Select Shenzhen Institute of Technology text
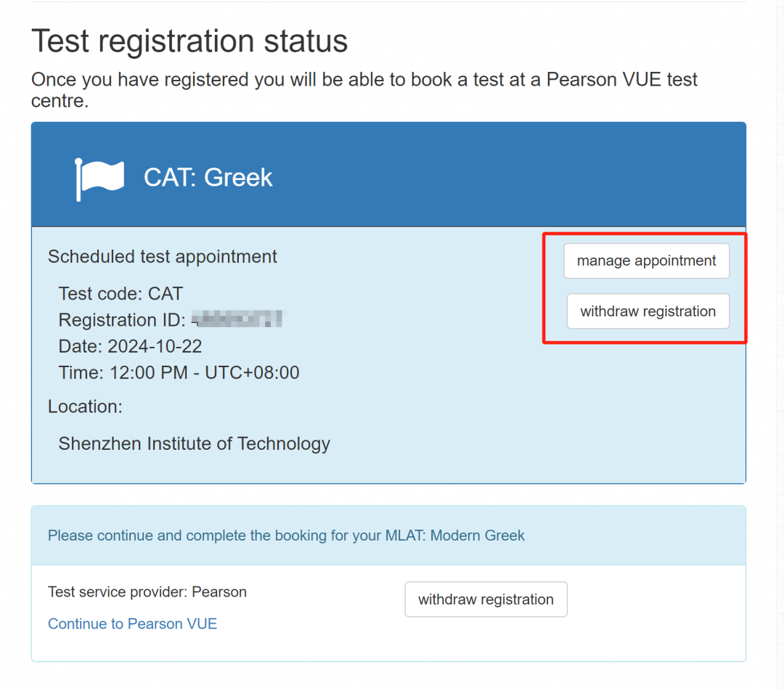 194,443
